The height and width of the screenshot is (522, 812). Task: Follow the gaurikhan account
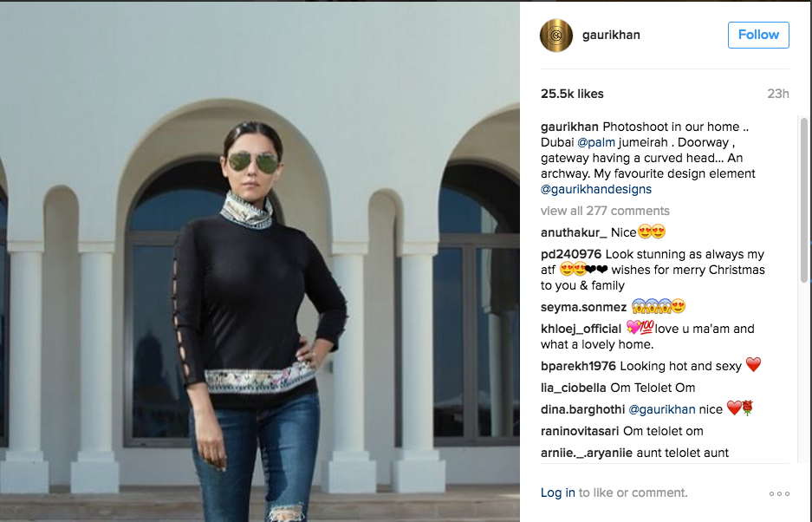(758, 35)
